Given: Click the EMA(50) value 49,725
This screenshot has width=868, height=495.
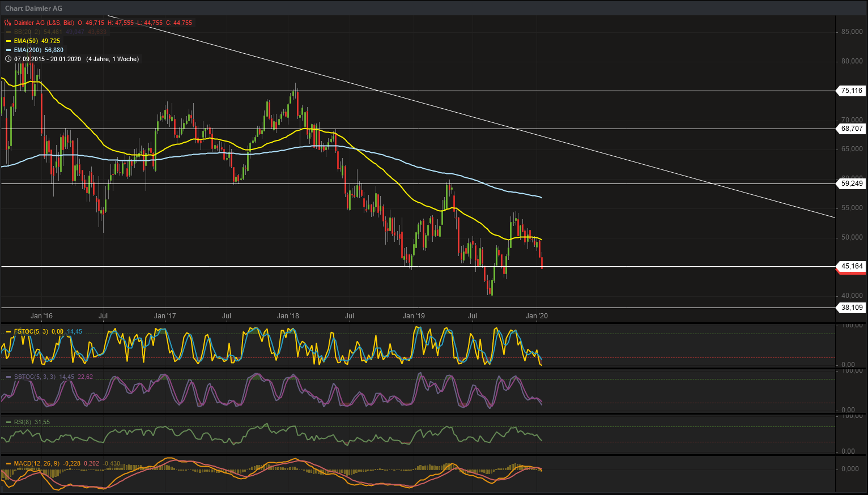Looking at the screenshot, I should pos(51,41).
